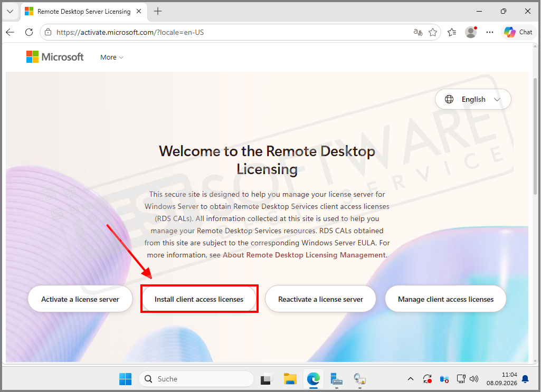Open the tab actions chevron menu
The image size is (541, 392).
pos(10,12)
